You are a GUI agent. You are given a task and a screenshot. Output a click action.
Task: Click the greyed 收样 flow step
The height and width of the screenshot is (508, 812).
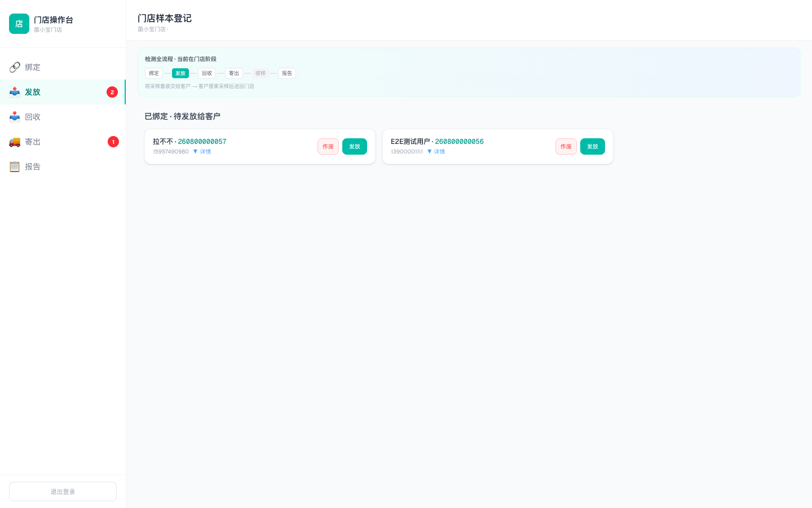pos(261,73)
